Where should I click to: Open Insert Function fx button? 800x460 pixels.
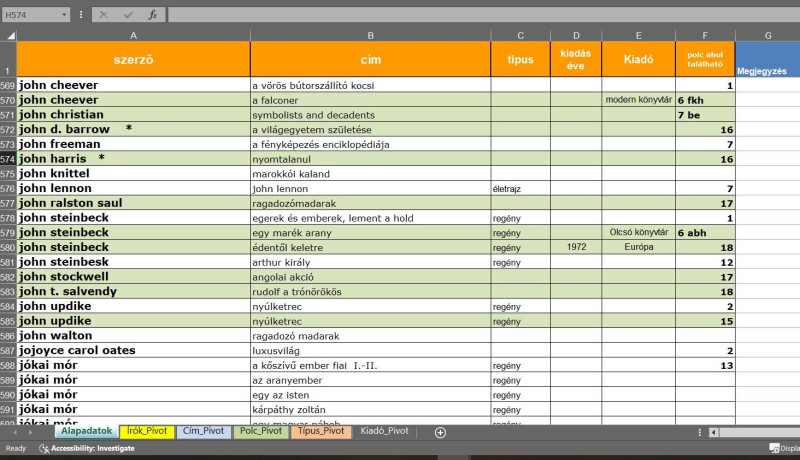(x=153, y=15)
